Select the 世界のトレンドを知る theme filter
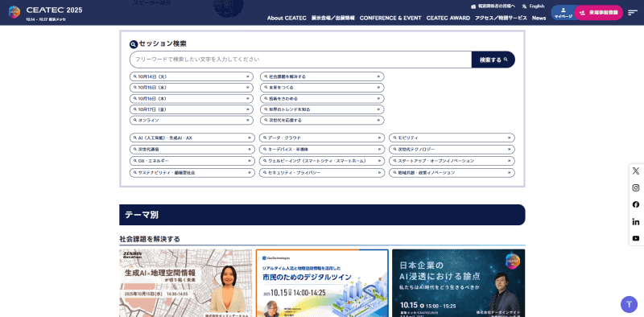Screen dimensions: 644x317 [322, 109]
